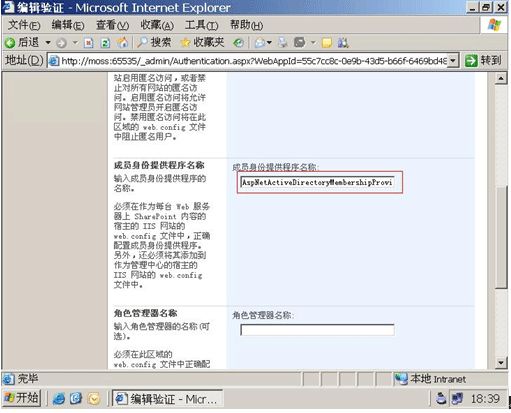Click the Back (后退) arrow button
Viewport: 511px width, 413px height.
click(x=22, y=42)
